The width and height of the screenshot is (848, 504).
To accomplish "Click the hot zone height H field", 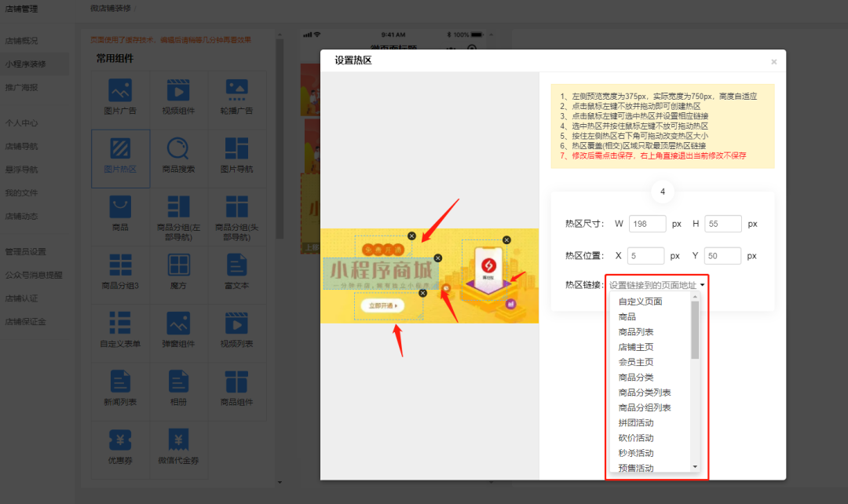I will point(723,223).
